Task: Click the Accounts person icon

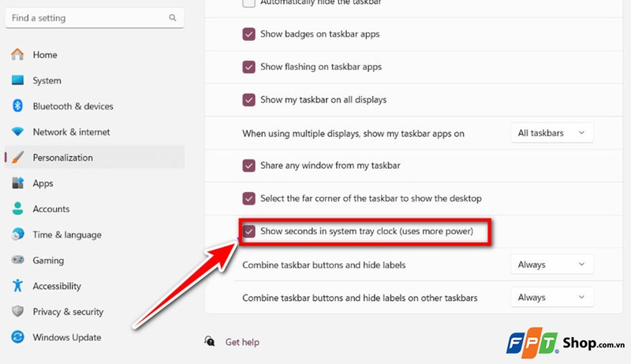Action: (17, 209)
